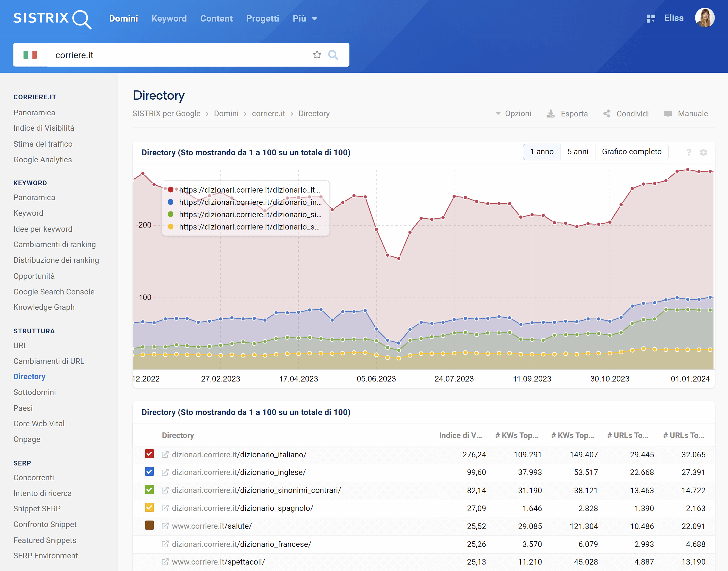
Task: Click blue legend dot for dizionario_in
Action: tap(171, 202)
